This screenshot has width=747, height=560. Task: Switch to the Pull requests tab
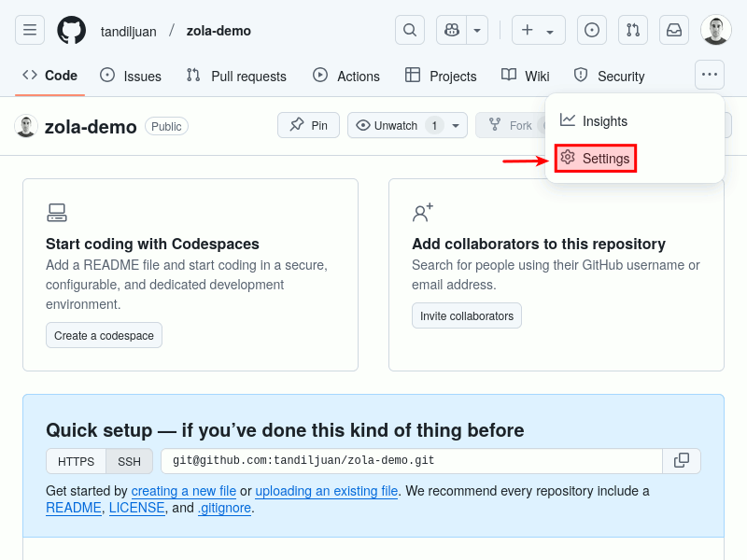coord(236,76)
